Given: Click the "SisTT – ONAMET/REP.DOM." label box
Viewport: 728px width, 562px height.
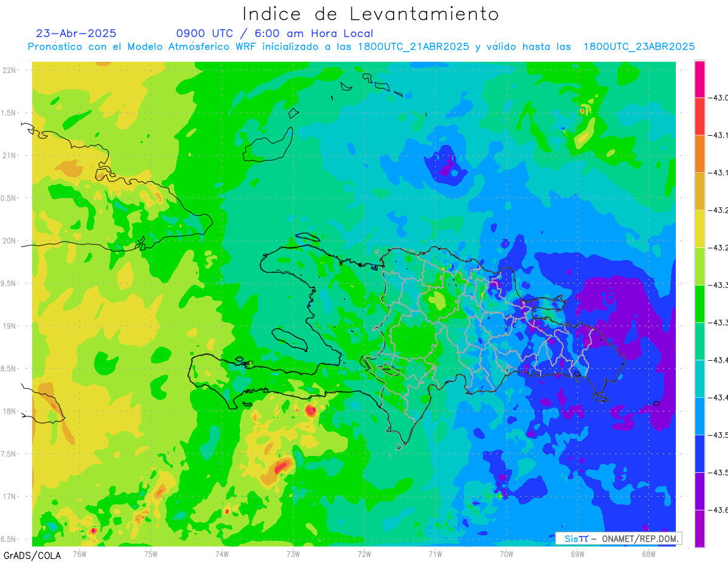Looking at the screenshot, I should (618, 538).
